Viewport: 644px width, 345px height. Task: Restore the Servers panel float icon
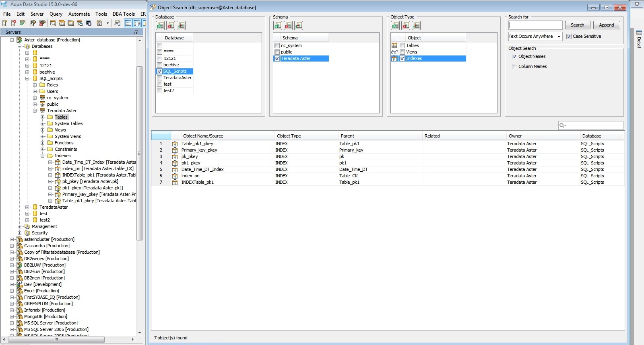pyautogui.click(x=136, y=32)
